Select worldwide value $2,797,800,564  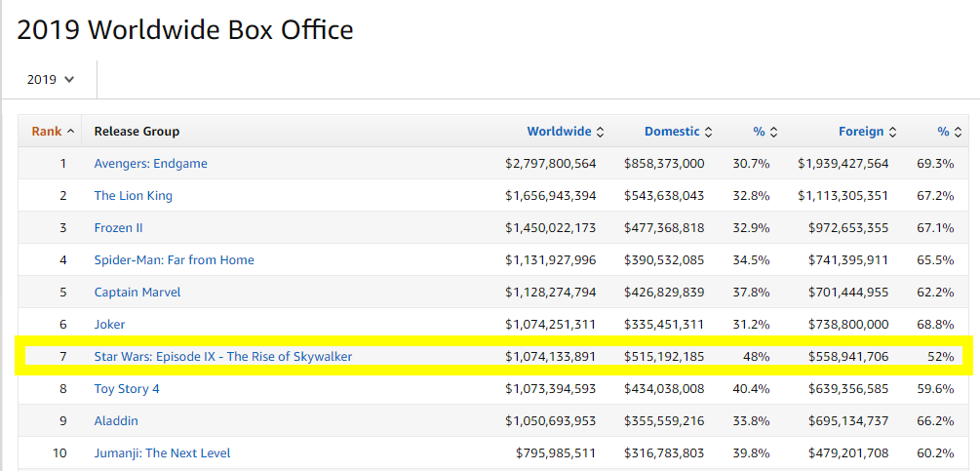pyautogui.click(x=551, y=164)
